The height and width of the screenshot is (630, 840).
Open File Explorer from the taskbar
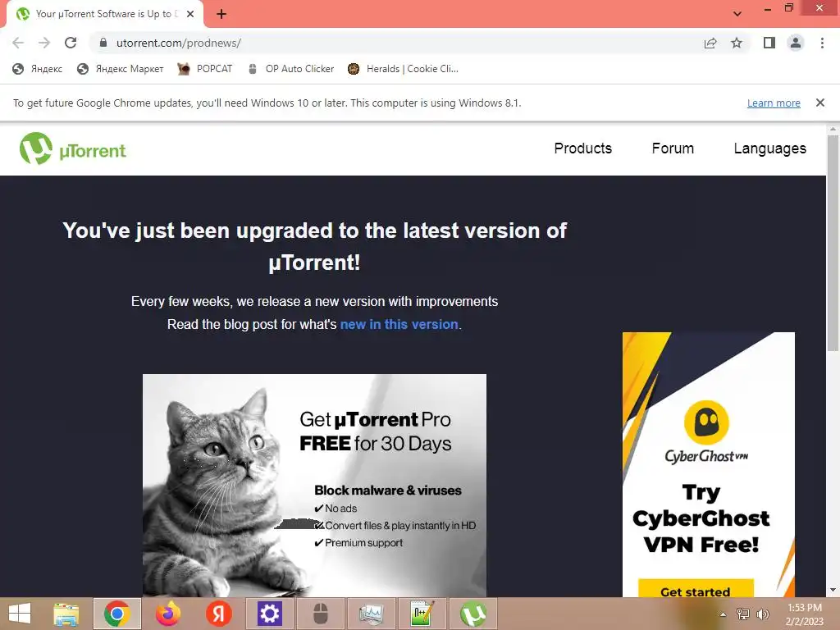click(x=66, y=614)
